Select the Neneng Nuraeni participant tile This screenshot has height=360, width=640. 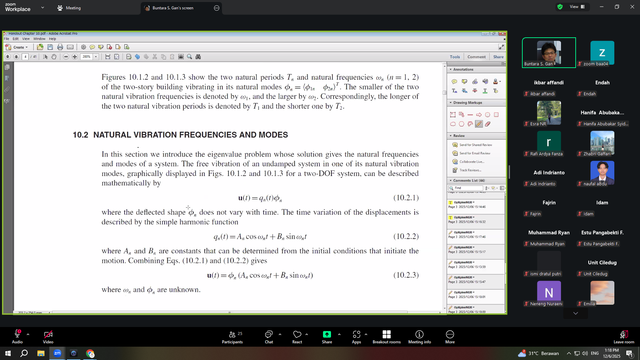549,293
